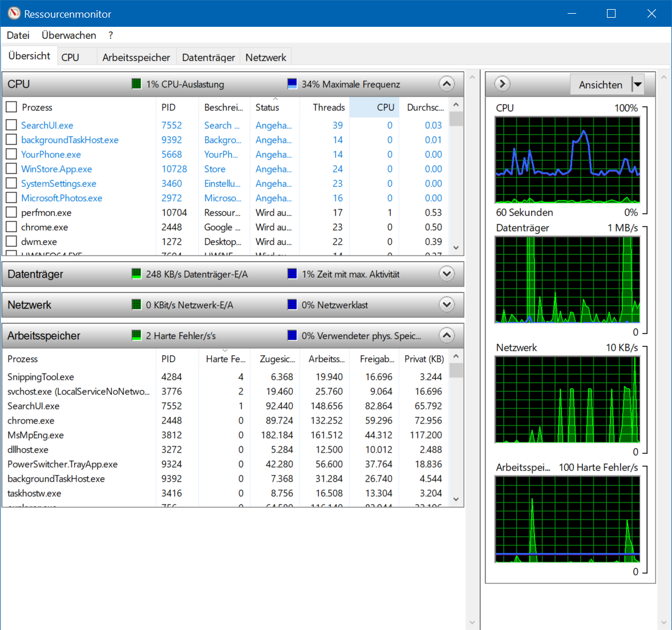The width and height of the screenshot is (672, 630).
Task: Click perfmon.exe process name
Action: (46, 213)
